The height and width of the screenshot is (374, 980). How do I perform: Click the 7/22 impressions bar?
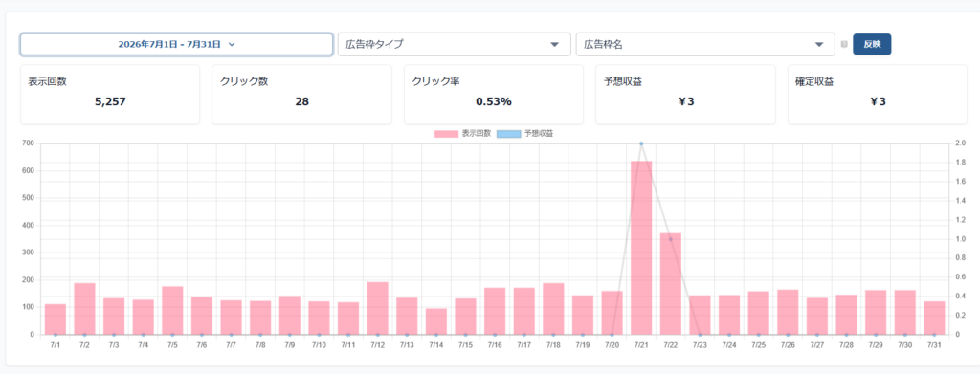(671, 284)
